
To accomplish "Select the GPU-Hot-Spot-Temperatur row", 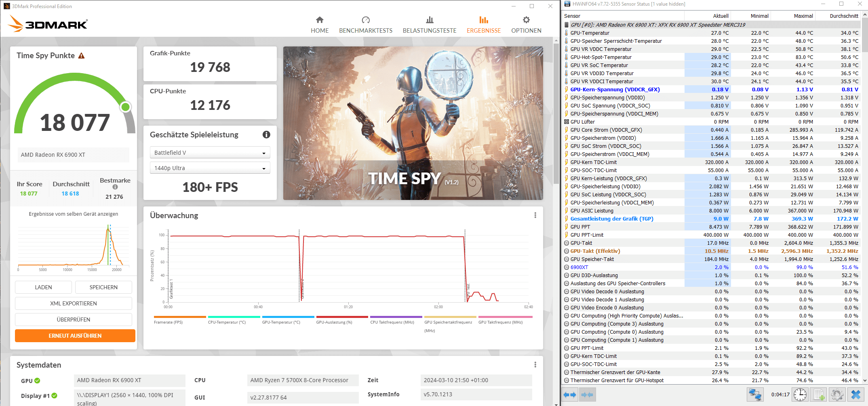I will pyautogui.click(x=712, y=57).
